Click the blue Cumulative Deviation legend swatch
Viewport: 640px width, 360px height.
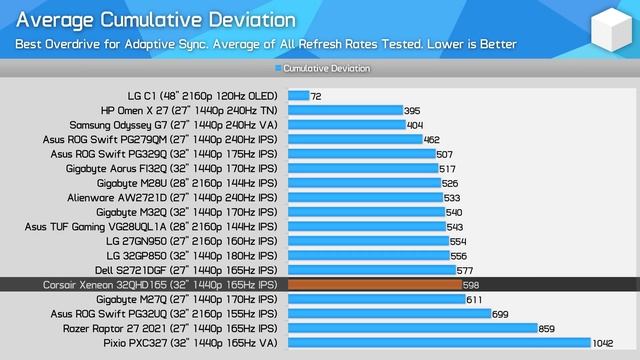(x=278, y=69)
